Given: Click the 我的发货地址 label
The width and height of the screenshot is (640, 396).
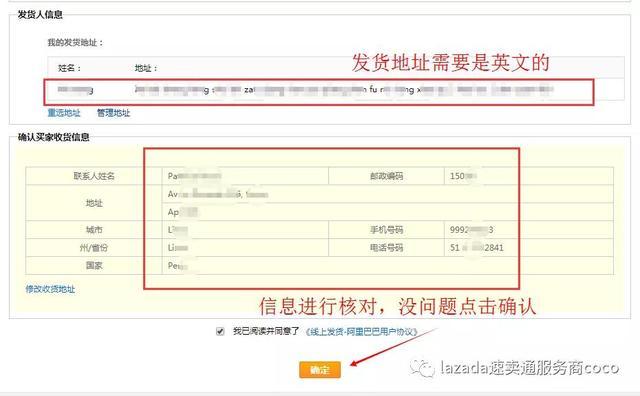Looking at the screenshot, I should pos(76,42).
